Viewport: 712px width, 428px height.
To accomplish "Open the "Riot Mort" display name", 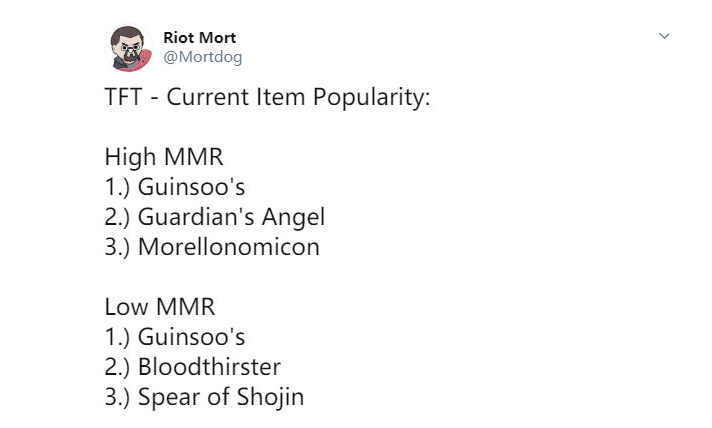I will (x=200, y=38).
